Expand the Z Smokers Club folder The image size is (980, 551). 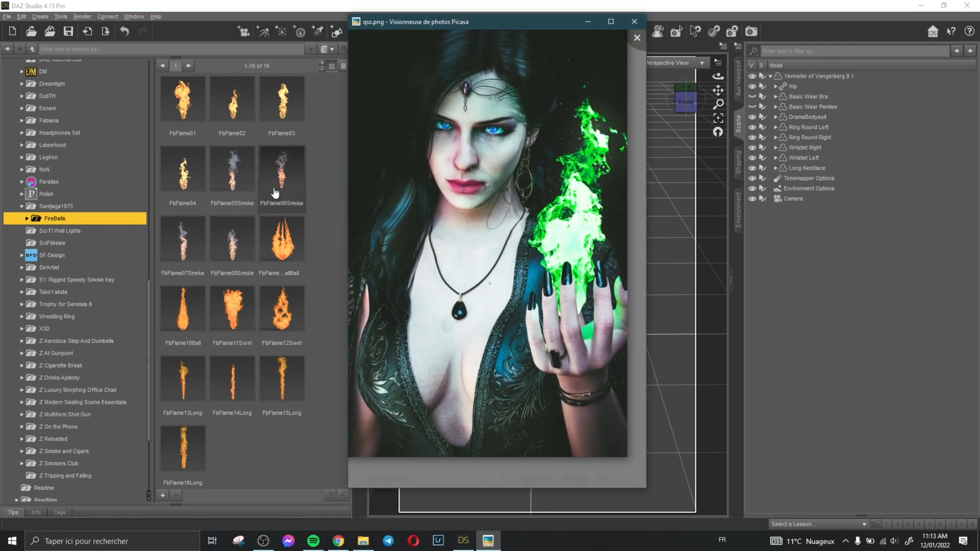tap(22, 463)
